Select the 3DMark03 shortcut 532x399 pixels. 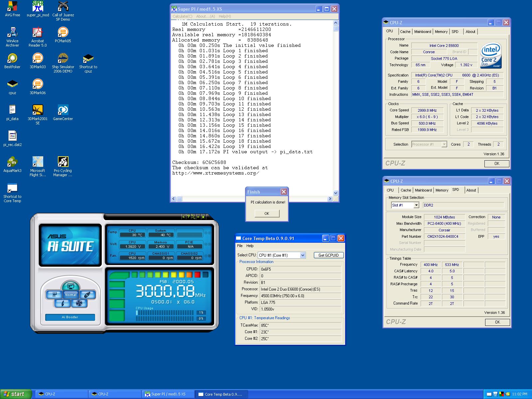pyautogui.click(x=38, y=61)
